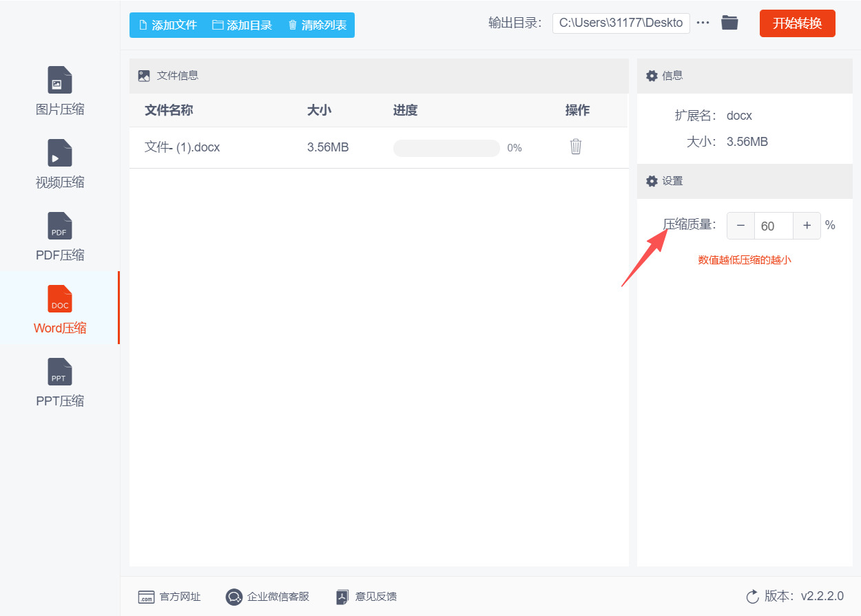Open output folder via folder icon
The width and height of the screenshot is (861, 616).
(729, 22)
